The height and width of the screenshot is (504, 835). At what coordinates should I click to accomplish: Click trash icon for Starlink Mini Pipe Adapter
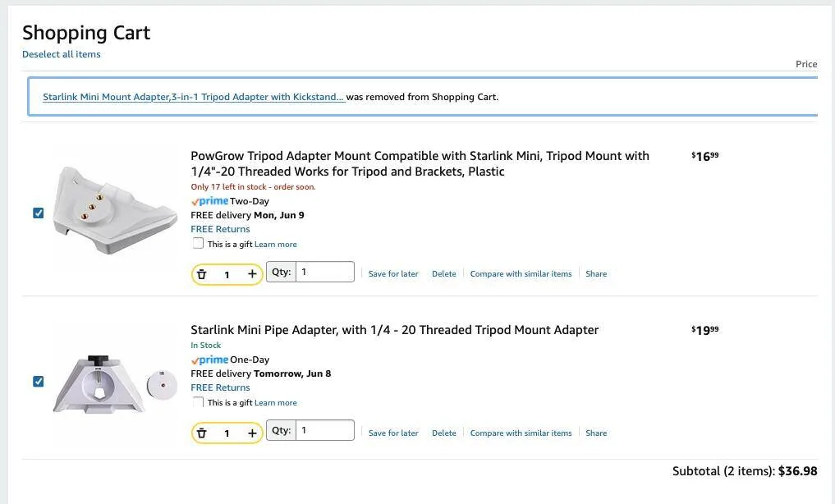tap(202, 433)
